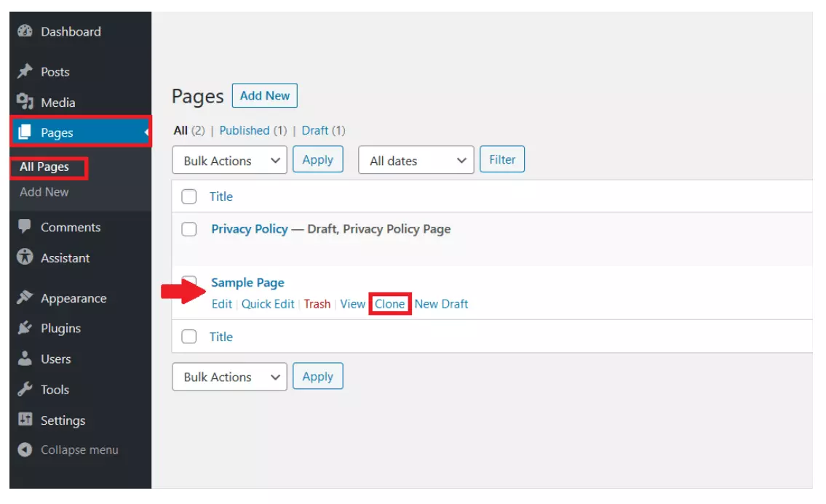Click the Tools wrench icon
This screenshot has height=504, width=826.
tap(25, 389)
